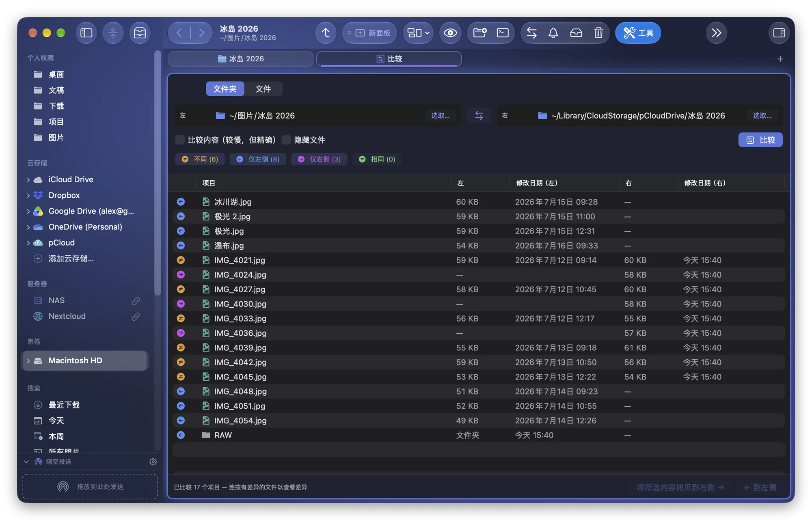The image size is (812, 520).
Task: Click the trash delete icon
Action: pyautogui.click(x=598, y=33)
